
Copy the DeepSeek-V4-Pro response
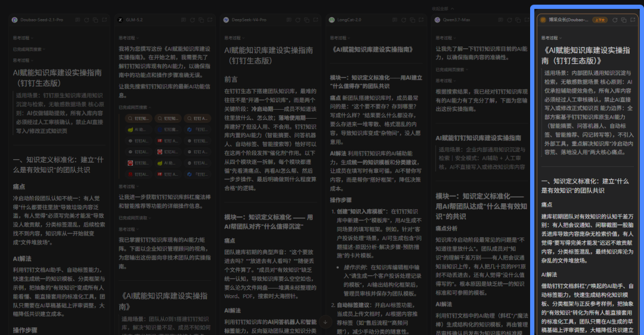tap(307, 20)
